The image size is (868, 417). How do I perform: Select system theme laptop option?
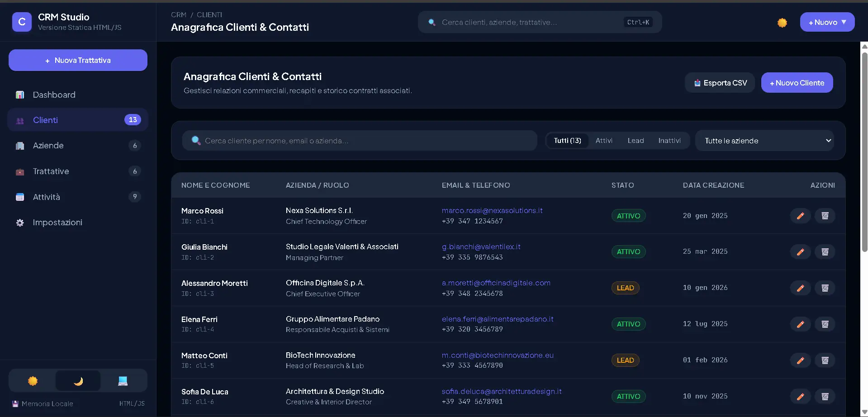click(x=123, y=381)
